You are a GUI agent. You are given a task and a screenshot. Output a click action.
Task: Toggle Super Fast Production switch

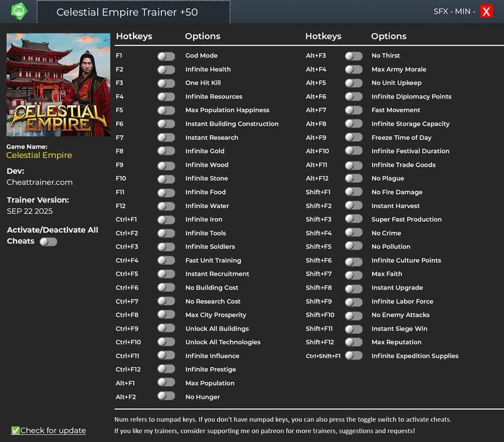coord(354,219)
